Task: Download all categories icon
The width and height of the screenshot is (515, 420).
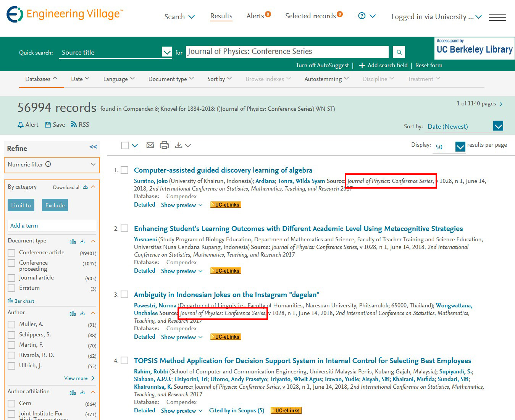Action: point(85,187)
